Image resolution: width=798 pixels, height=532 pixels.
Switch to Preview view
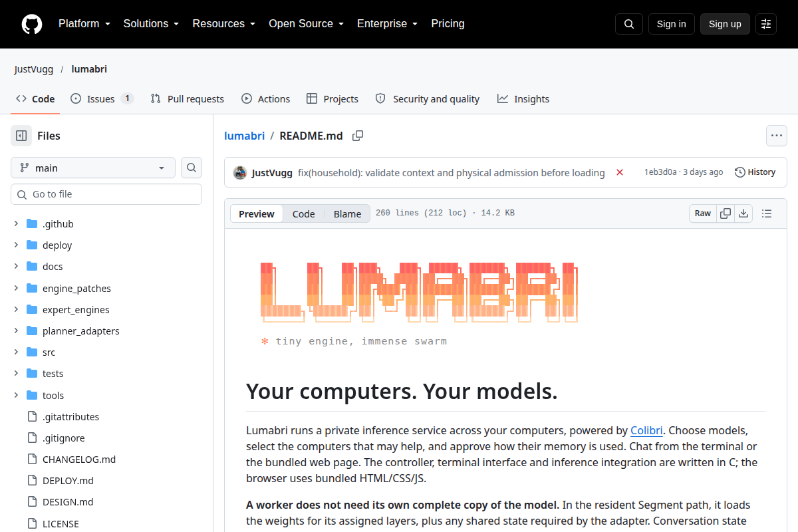pos(257,213)
